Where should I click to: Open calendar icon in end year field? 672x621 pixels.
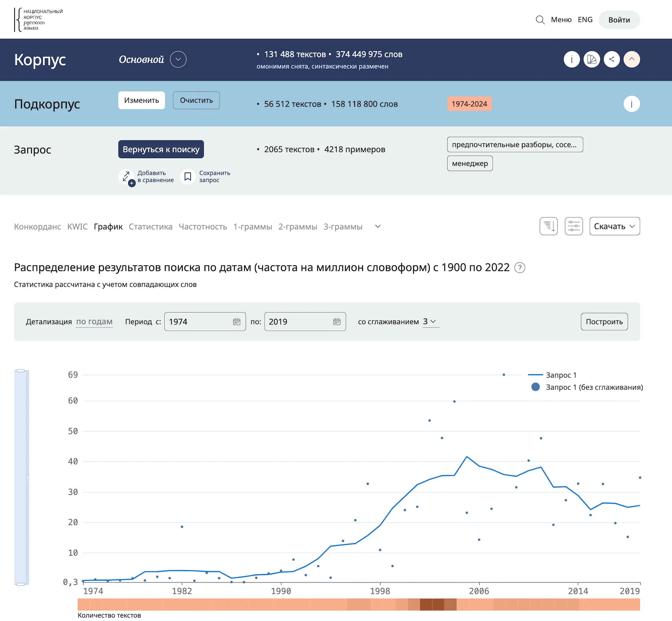337,322
